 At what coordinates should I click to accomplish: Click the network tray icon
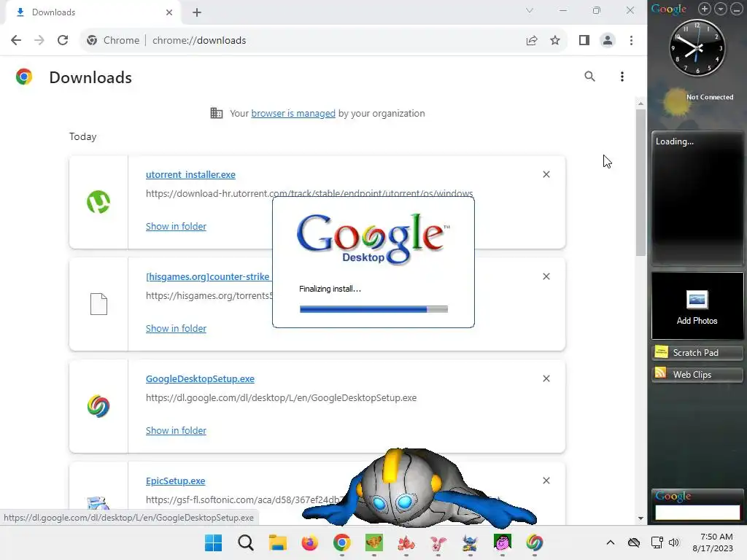click(x=657, y=542)
